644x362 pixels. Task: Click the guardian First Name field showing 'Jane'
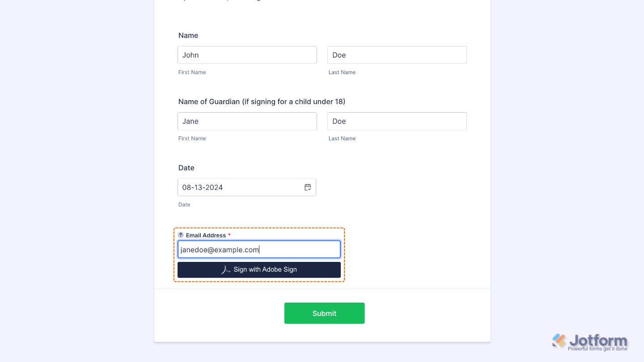(247, 121)
